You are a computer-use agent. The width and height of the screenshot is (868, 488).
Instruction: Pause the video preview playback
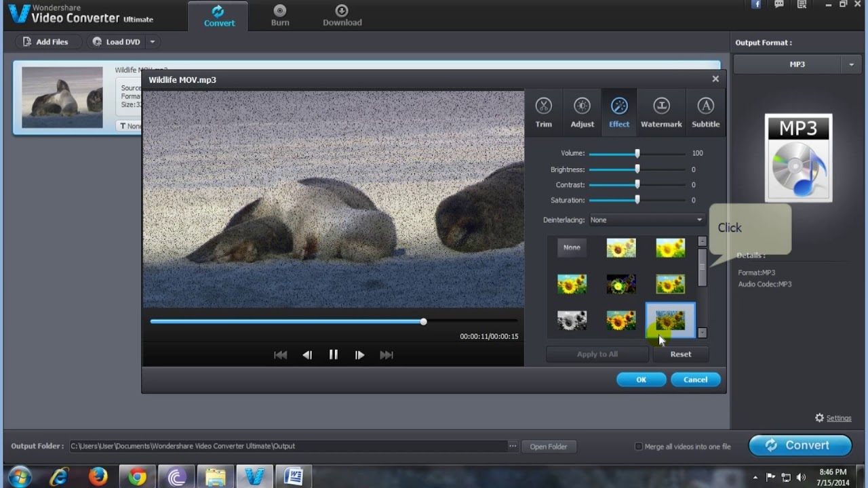[333, 354]
